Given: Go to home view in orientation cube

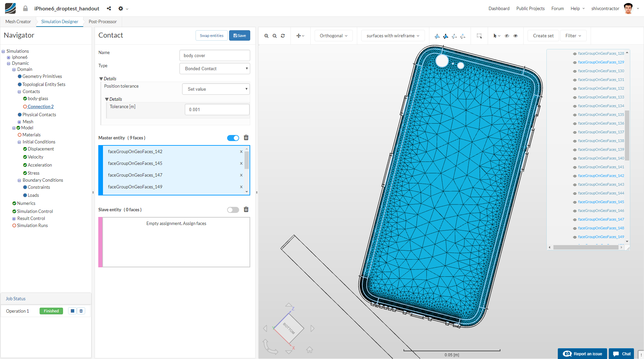Looking at the screenshot, I should point(309,350).
